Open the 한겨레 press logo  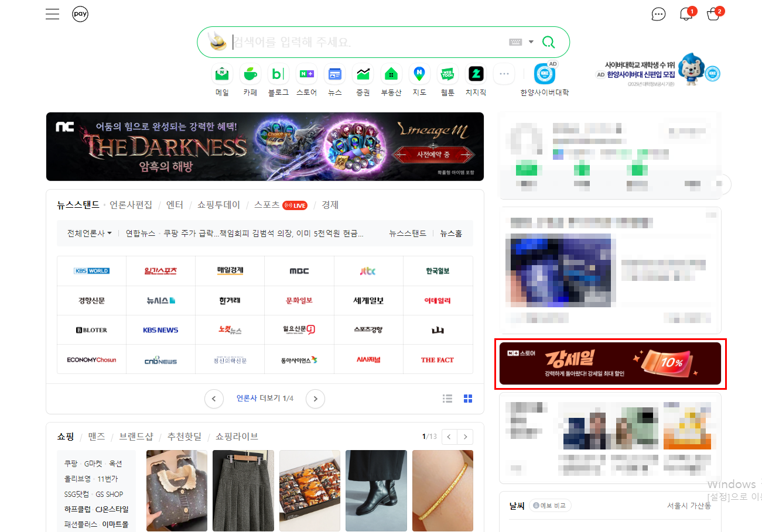pos(230,300)
